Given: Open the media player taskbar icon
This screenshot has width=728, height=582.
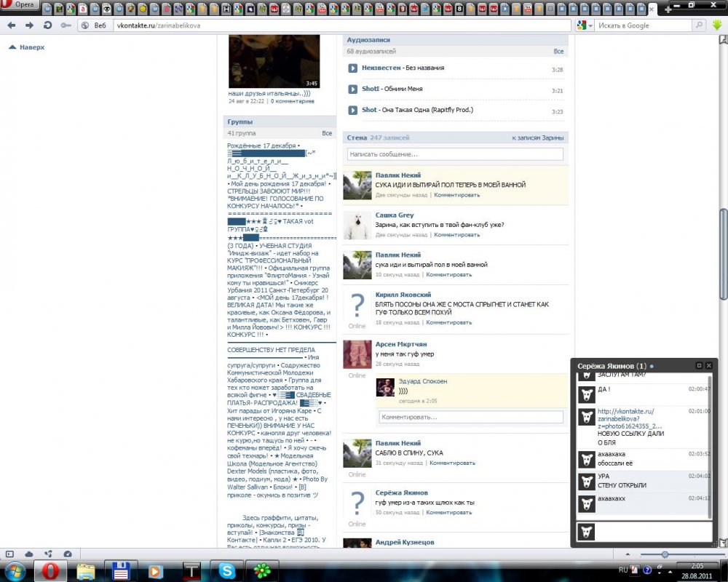Looking at the screenshot, I should point(155,571).
